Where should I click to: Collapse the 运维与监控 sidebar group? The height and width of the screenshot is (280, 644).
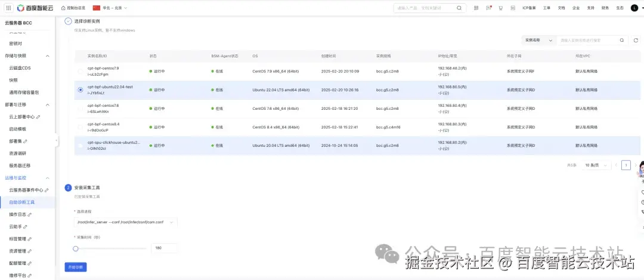[47, 178]
